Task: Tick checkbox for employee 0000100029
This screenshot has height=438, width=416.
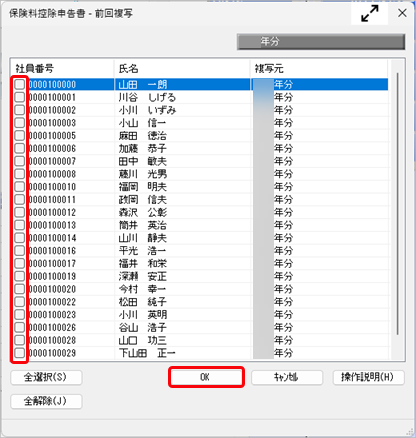Action: 20,353
